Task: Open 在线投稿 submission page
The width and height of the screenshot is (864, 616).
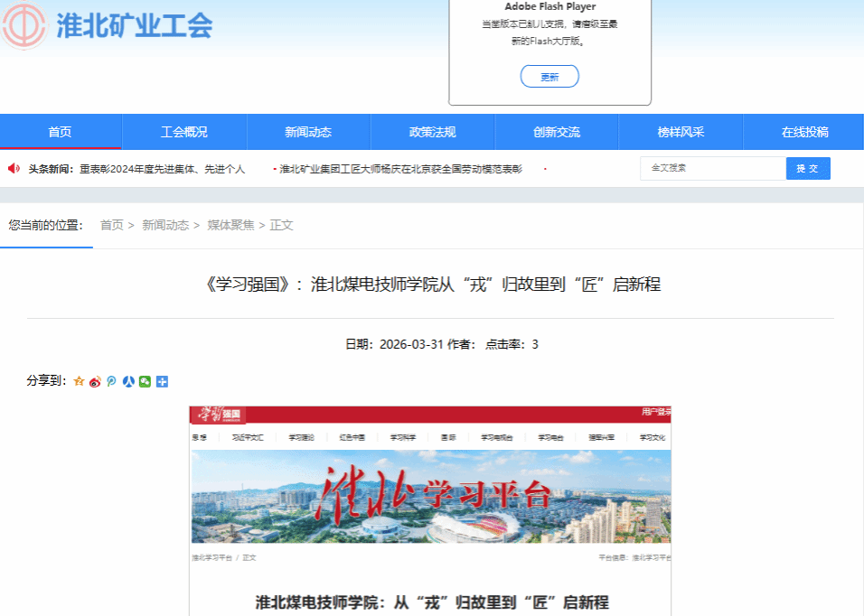Action: 804,132
